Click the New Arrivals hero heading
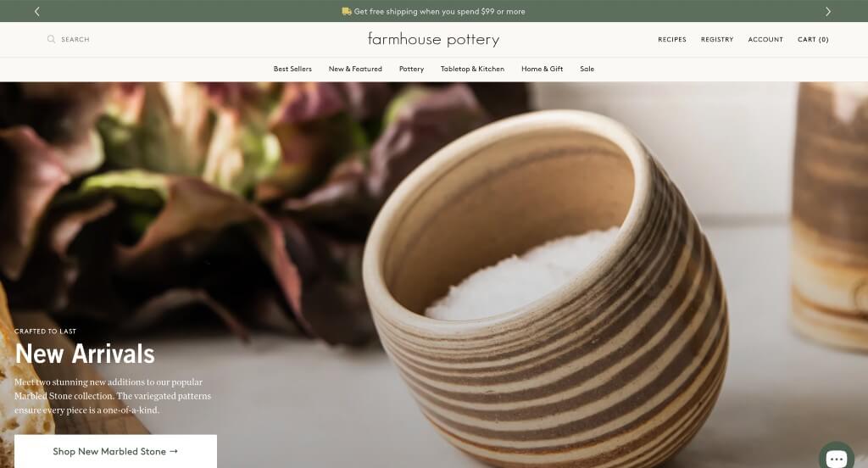The height and width of the screenshot is (468, 868). click(85, 354)
